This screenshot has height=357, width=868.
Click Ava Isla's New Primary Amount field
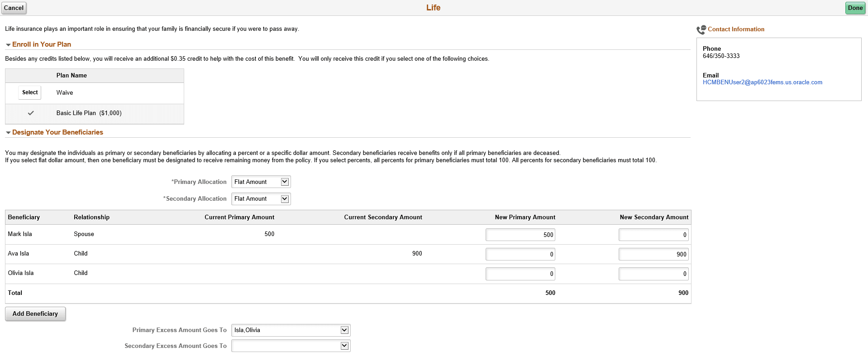(520, 254)
